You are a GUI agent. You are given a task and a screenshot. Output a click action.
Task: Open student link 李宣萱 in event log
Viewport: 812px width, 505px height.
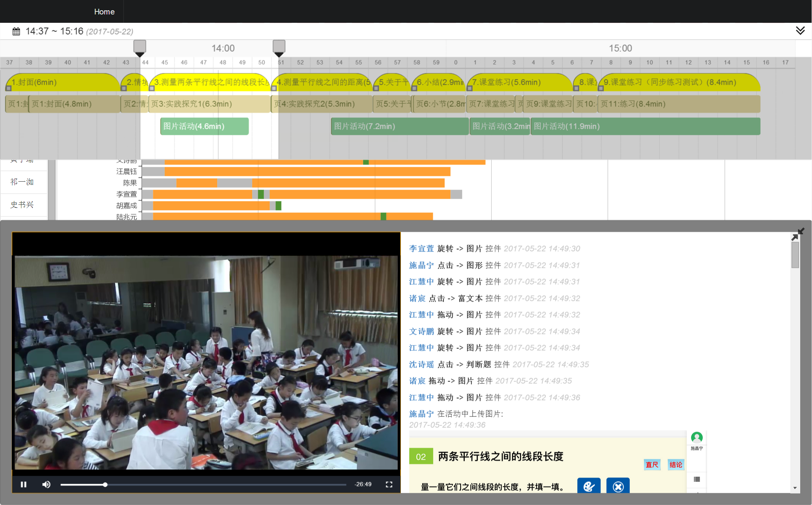pos(421,249)
